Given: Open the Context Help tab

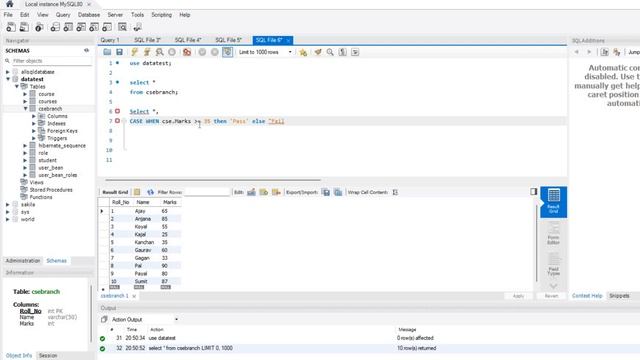Looking at the screenshot, I should 587,296.
